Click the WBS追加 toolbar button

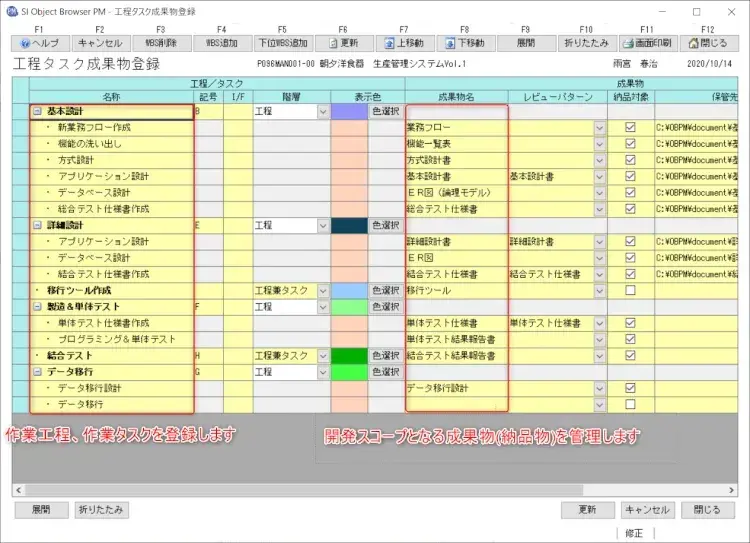[x=223, y=43]
